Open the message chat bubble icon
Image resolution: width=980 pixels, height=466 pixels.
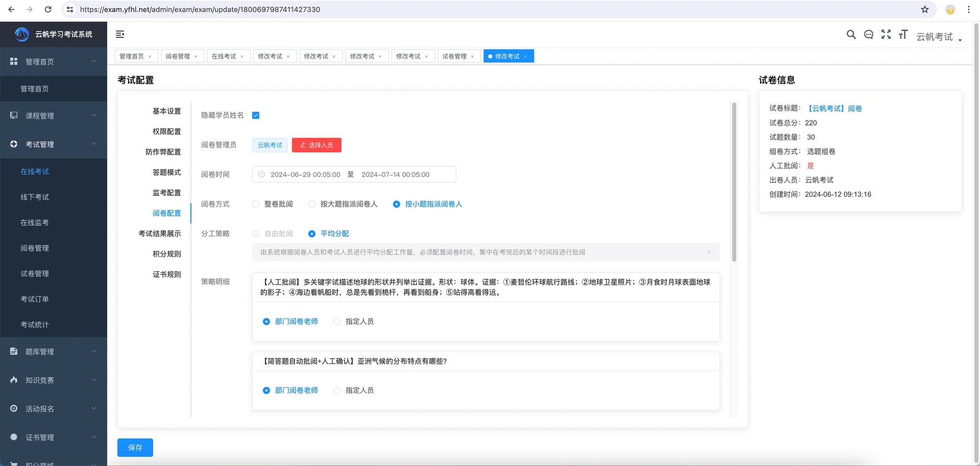coord(868,34)
